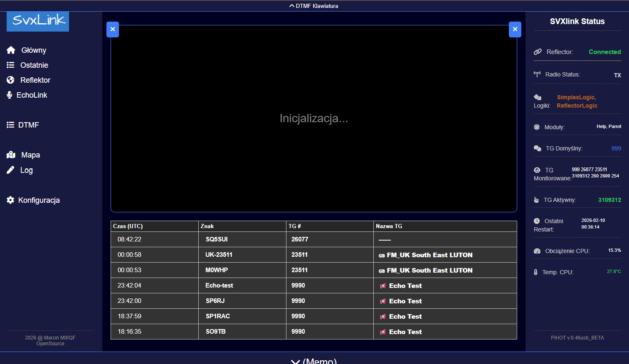Click the M0WHP callsign entry
Viewport: 629px width, 364px height.
[217, 270]
